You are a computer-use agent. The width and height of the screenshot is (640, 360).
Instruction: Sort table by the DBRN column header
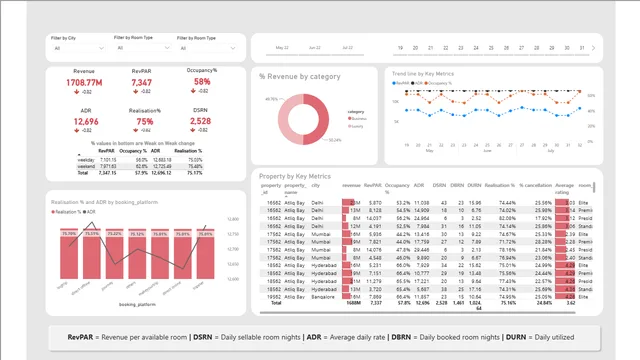(457, 185)
